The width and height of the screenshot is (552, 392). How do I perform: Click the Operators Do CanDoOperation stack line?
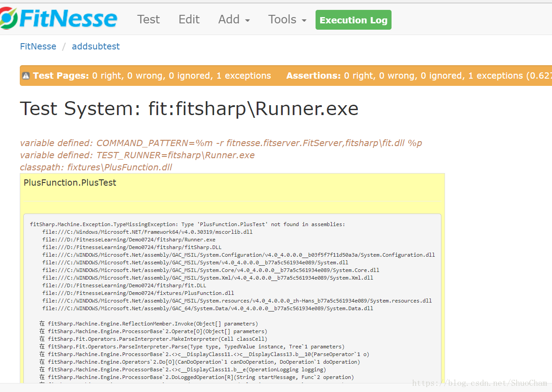click(200, 362)
